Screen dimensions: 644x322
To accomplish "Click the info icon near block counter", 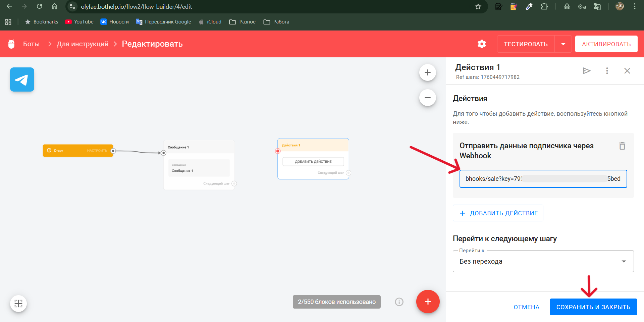I will click(399, 302).
